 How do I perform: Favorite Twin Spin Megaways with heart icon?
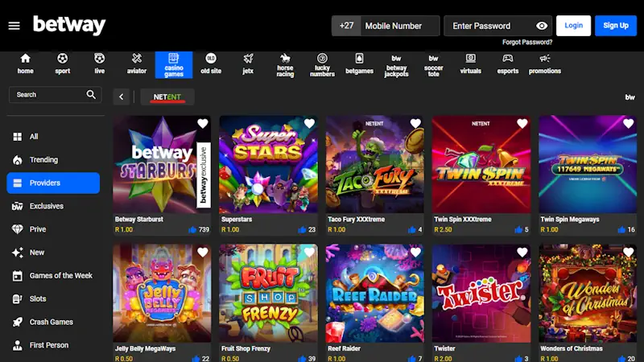coord(629,124)
